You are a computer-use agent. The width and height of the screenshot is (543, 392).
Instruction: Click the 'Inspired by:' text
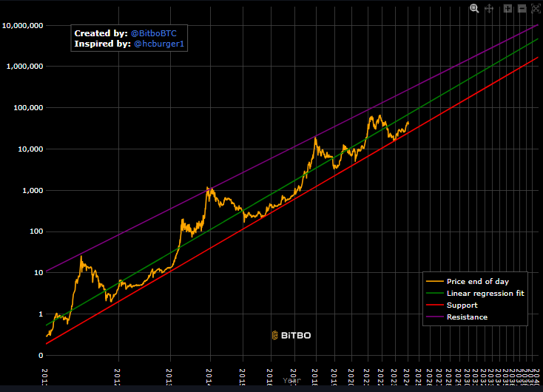(103, 44)
